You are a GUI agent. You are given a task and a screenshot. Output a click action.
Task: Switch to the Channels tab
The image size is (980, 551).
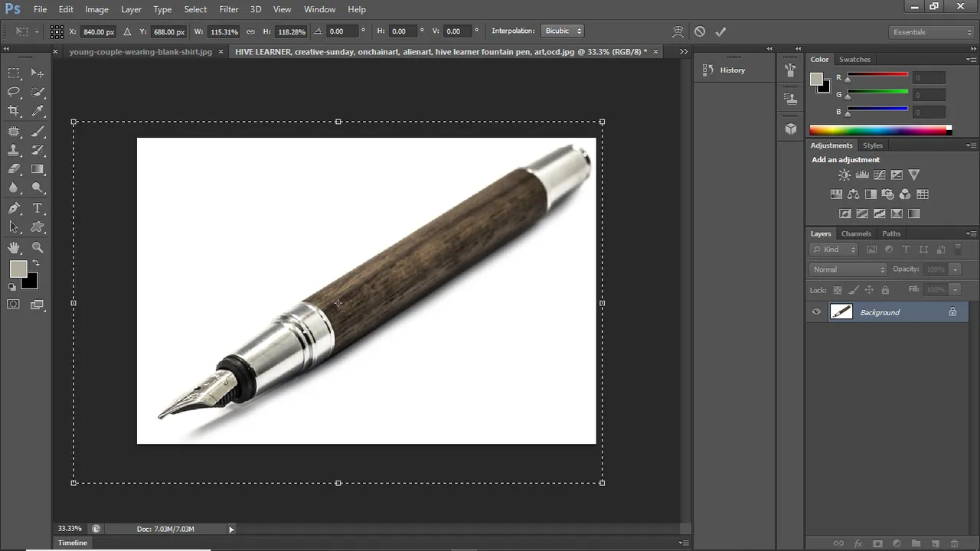coord(856,233)
